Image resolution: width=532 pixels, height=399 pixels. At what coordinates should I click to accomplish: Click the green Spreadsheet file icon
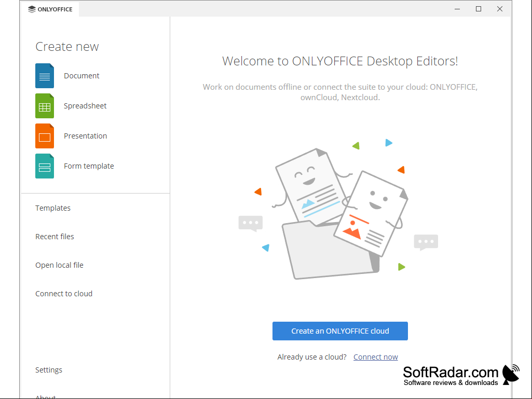coord(45,106)
